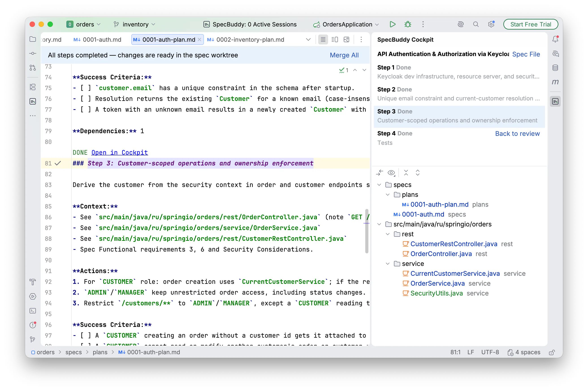The image size is (588, 391).
Task: Collapse the service folder in tree
Action: 388,264
